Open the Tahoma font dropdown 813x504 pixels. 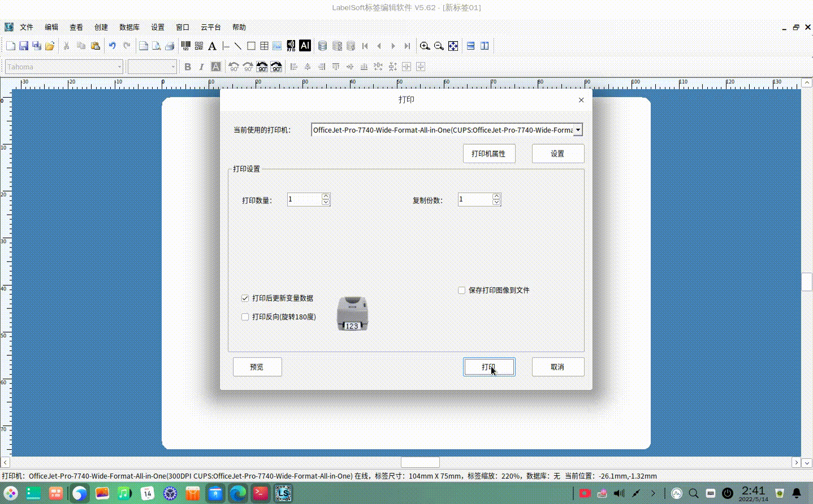pos(119,67)
